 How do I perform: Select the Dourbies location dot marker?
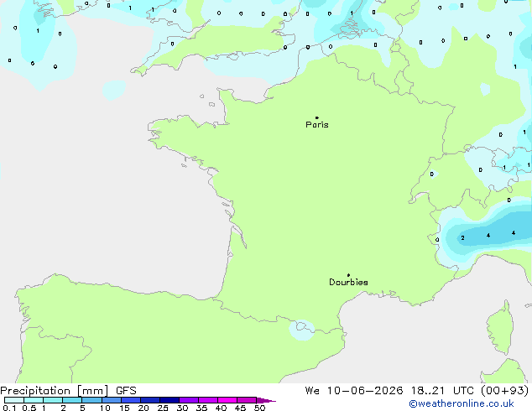(x=348, y=275)
